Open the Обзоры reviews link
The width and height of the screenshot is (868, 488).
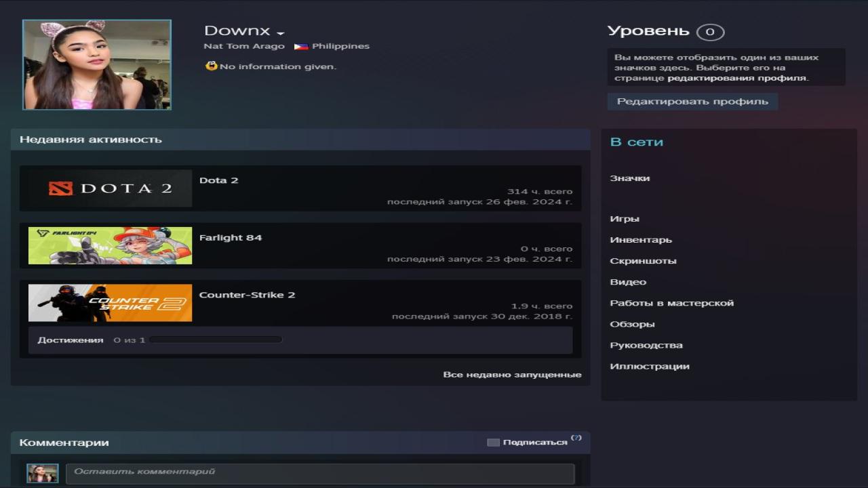632,324
